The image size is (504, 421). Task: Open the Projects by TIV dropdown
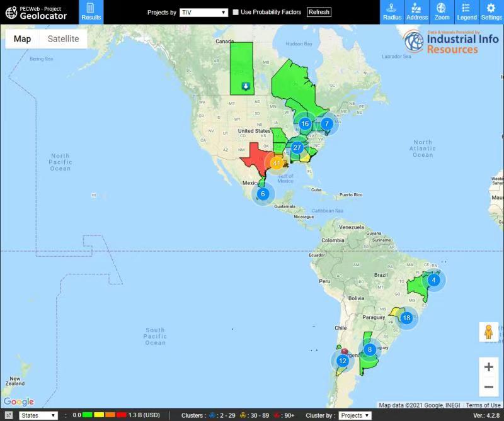tap(203, 13)
